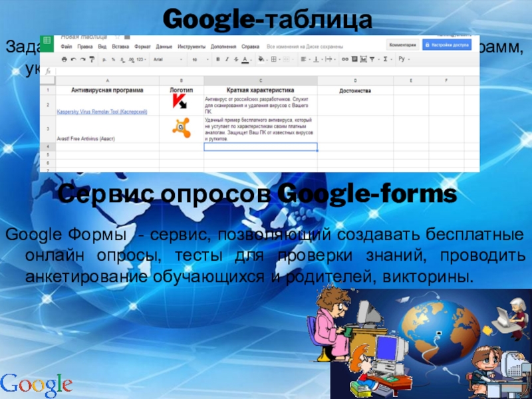The image size is (532, 399).
Task: Open the Файл menu
Action: [66, 47]
